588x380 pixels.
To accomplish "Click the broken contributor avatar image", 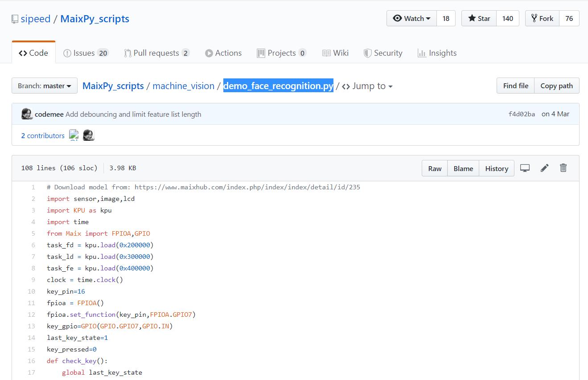I will coord(74,135).
